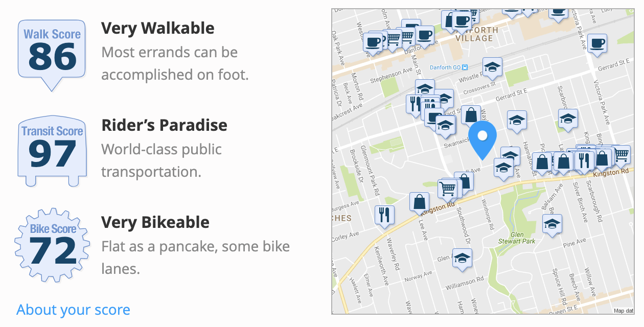
Task: Click the shopping bag marker above Lee Ave
Action: (419, 203)
